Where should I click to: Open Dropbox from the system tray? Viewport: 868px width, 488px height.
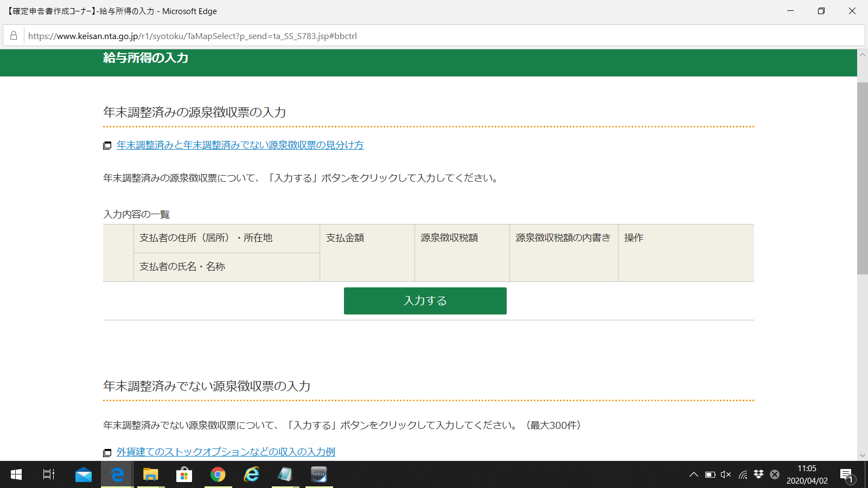[x=758, y=474]
